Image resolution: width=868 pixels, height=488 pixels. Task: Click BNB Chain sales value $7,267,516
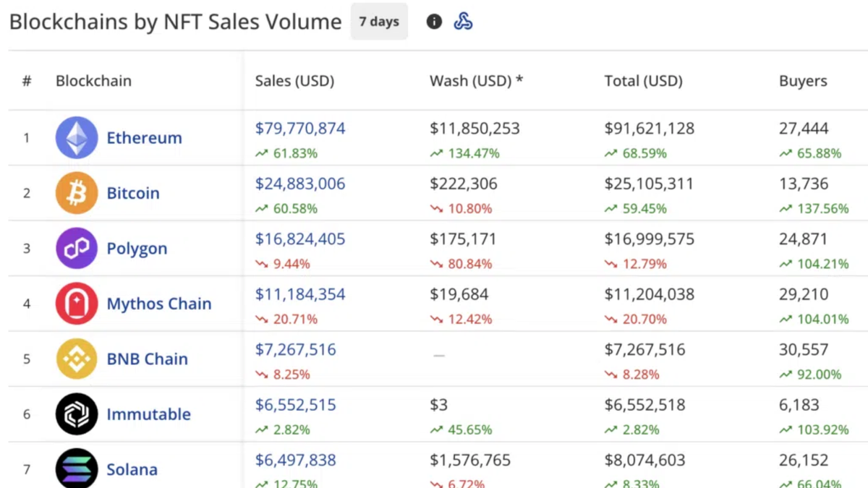pos(295,350)
